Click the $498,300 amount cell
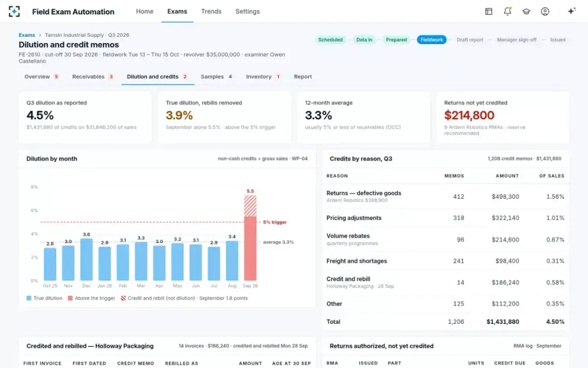The image size is (588, 368). tap(506, 197)
